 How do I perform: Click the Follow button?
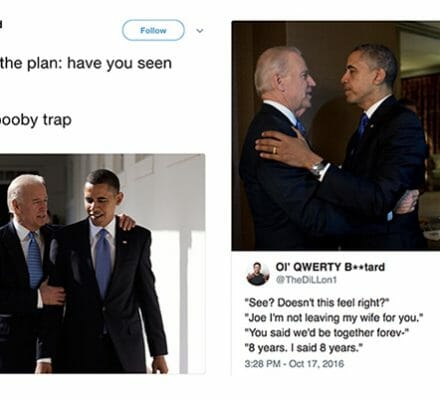tap(153, 30)
